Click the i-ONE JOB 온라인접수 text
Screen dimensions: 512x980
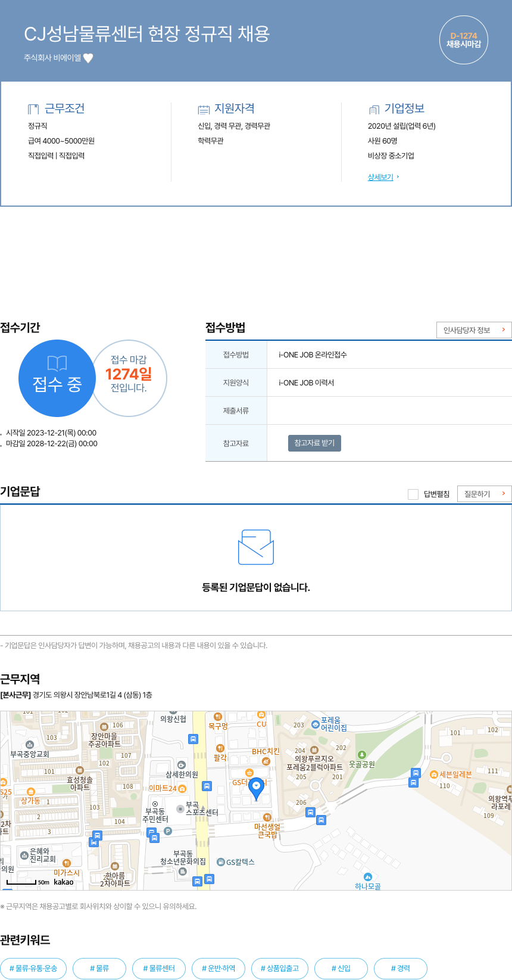313,354
